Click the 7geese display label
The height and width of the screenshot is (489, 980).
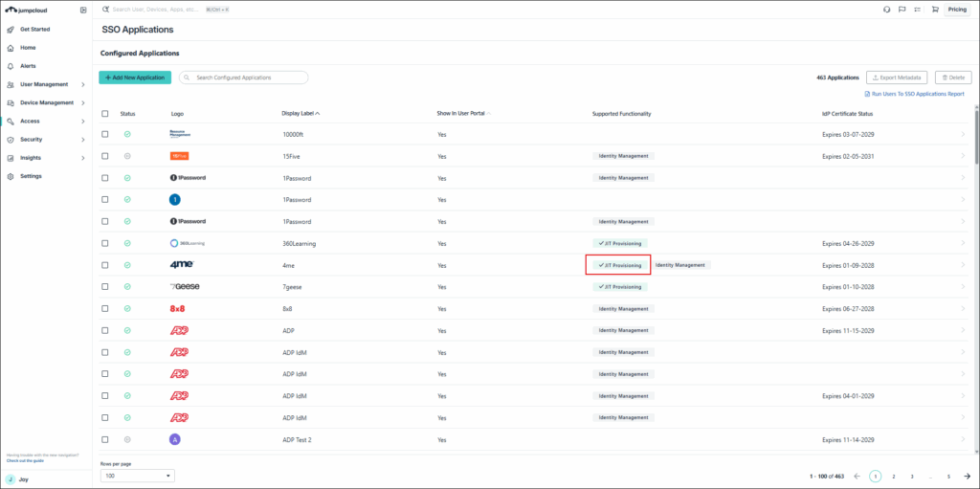pyautogui.click(x=293, y=287)
